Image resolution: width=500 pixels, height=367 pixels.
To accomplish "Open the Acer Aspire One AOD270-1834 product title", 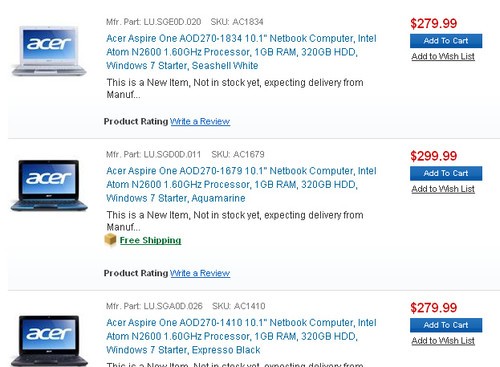I will (x=241, y=52).
